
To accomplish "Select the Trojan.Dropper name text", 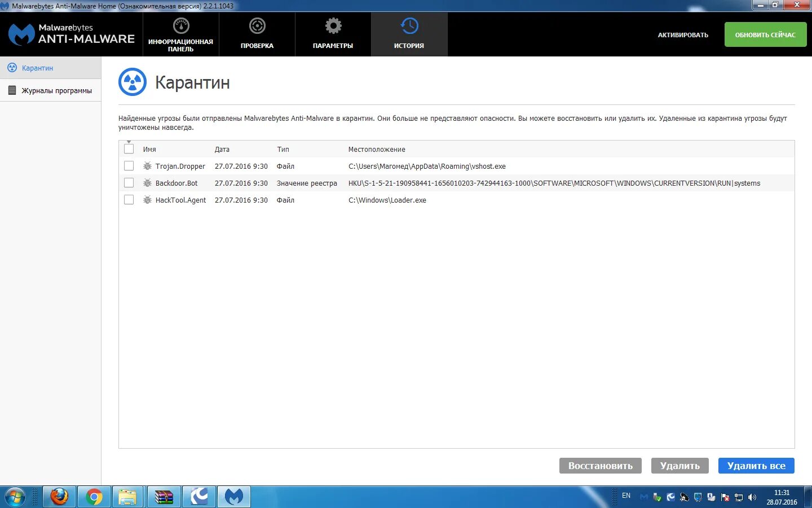I will click(x=180, y=167).
